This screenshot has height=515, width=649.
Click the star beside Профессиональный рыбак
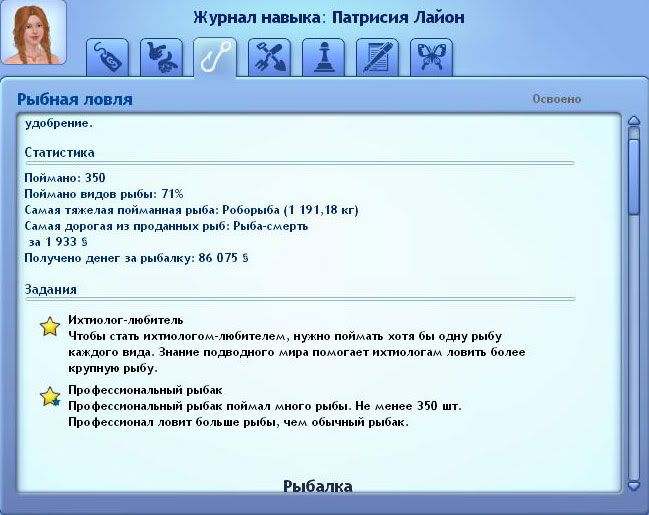tap(49, 397)
